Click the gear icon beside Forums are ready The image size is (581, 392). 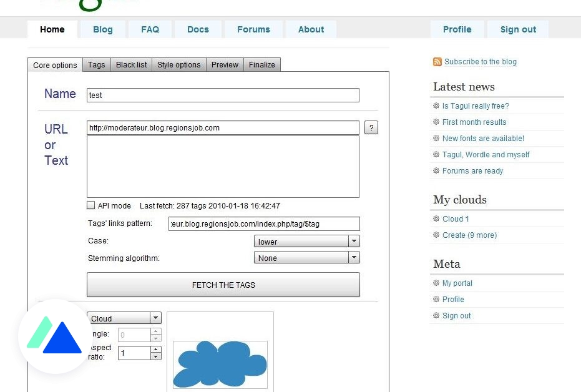pos(436,170)
